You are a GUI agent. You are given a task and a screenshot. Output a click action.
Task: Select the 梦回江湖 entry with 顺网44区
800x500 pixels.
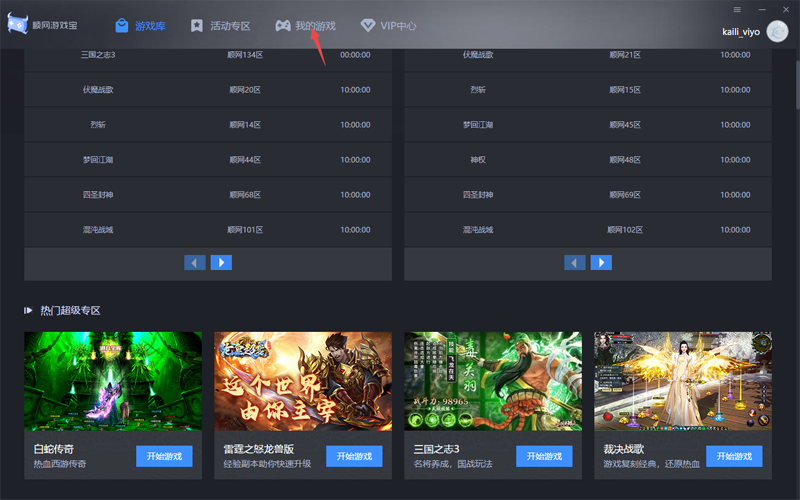point(208,160)
